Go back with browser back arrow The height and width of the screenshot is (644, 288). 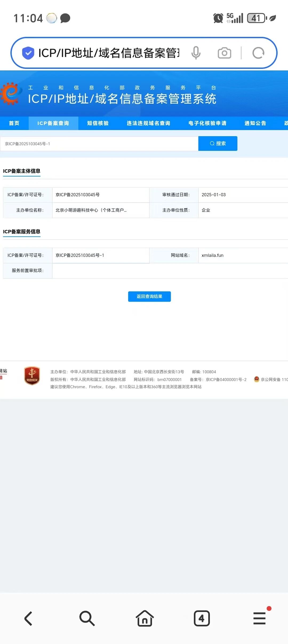pyautogui.click(x=29, y=618)
